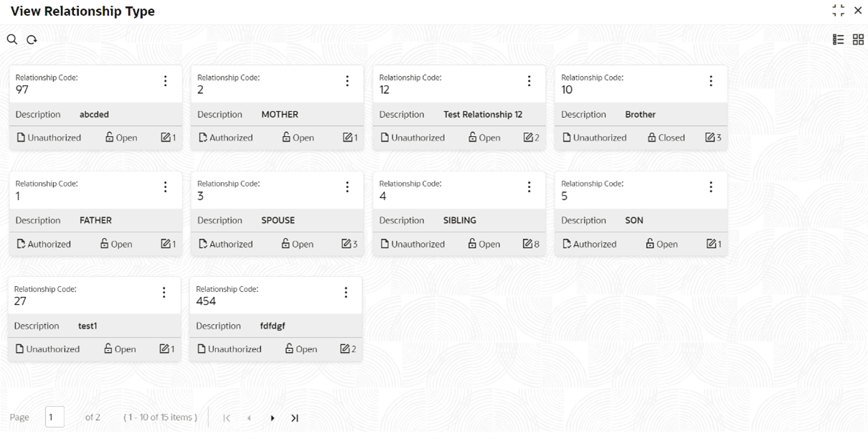Click the Closed lock icon on Brother card
868x439 pixels.
pos(652,137)
